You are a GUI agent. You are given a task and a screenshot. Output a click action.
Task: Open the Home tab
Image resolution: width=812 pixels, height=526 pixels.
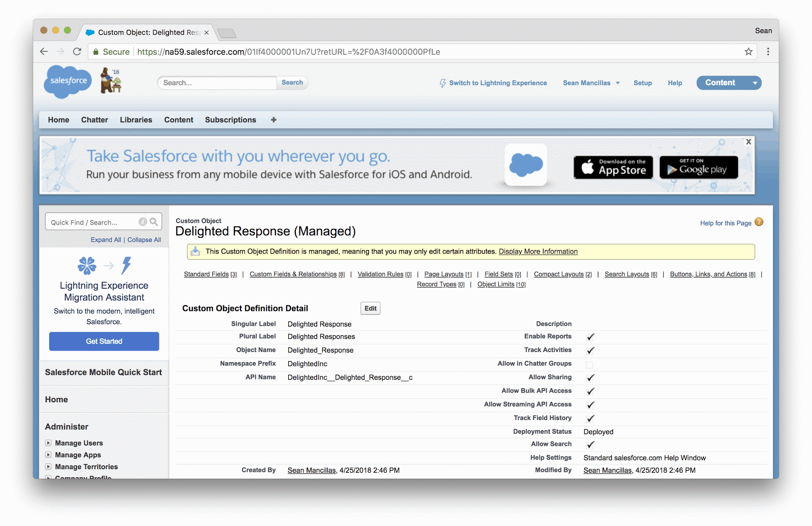tap(58, 120)
